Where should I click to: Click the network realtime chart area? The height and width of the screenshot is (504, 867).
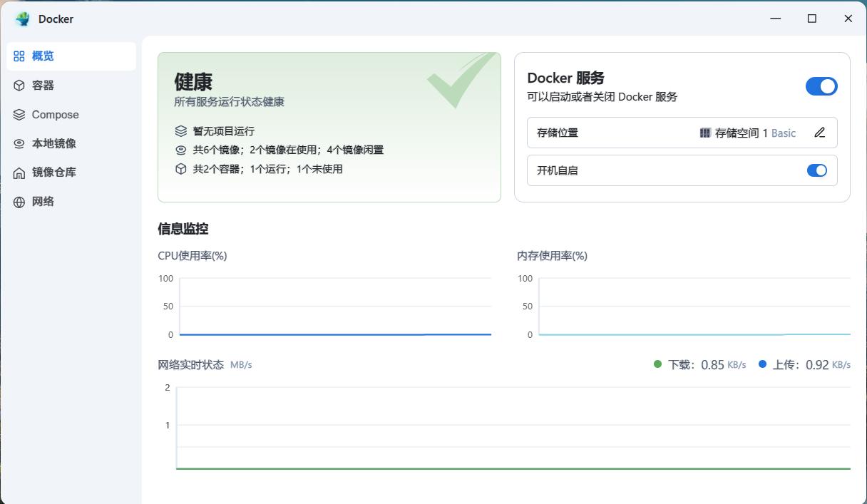click(x=513, y=428)
